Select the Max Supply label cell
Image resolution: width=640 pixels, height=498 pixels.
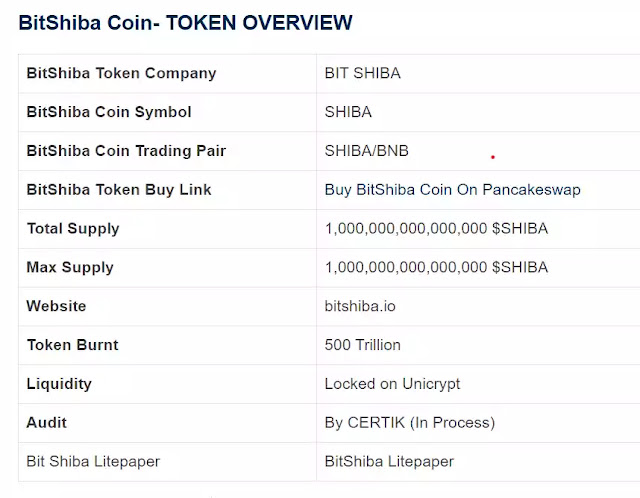pyautogui.click(x=167, y=268)
